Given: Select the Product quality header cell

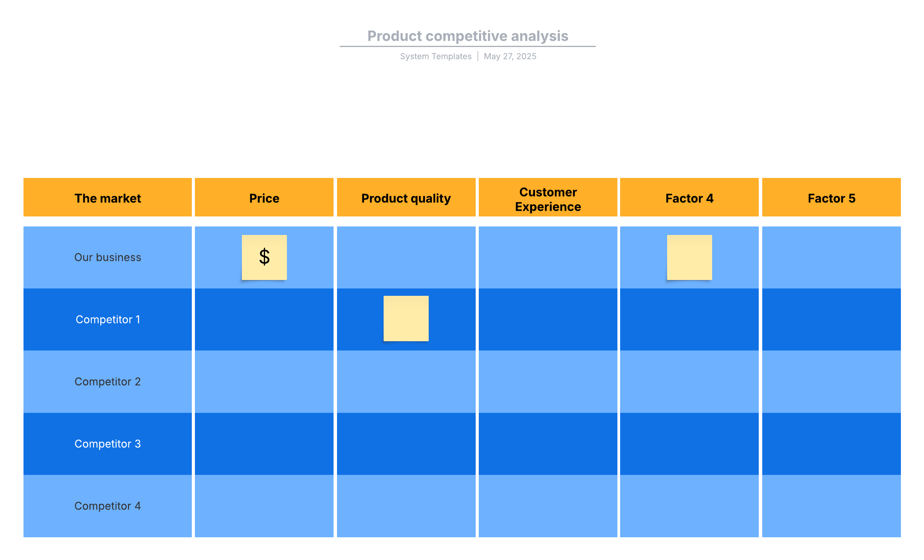Looking at the screenshot, I should [406, 198].
